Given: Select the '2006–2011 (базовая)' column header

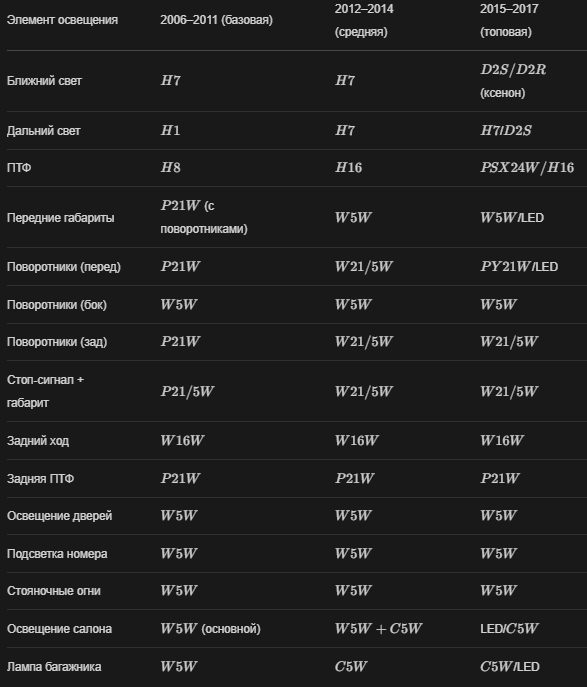Looking at the screenshot, I should (216, 20).
